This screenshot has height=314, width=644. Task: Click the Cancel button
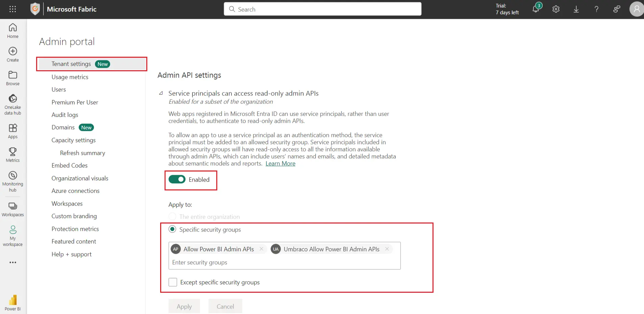coord(225,306)
